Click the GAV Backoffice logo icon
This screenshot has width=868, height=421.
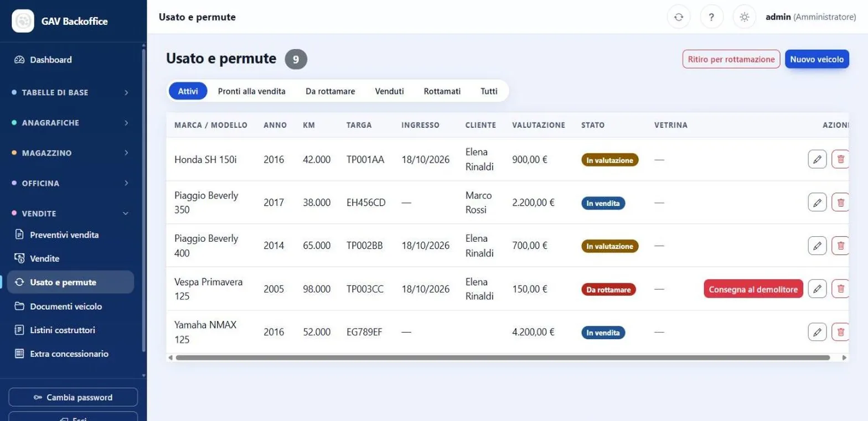pyautogui.click(x=23, y=21)
